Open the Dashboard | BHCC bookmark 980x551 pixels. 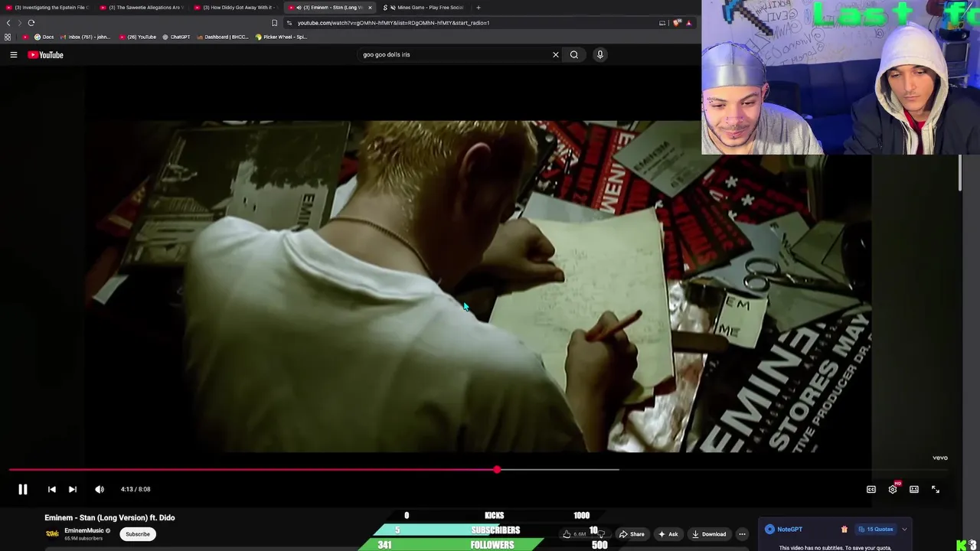click(223, 37)
